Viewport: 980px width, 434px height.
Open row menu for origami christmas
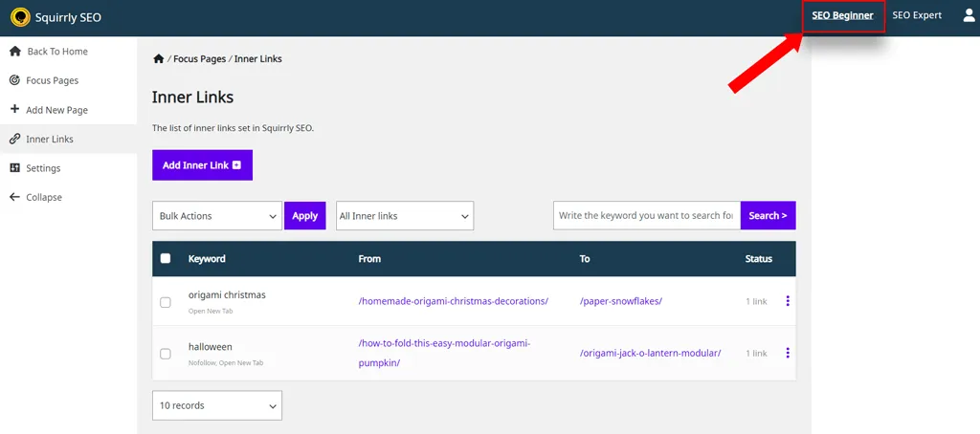point(788,301)
